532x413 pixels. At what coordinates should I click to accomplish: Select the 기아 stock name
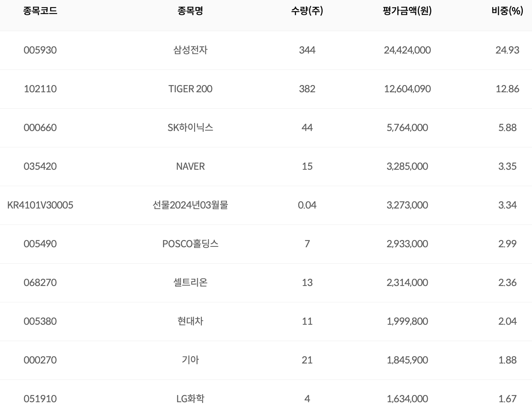(190, 360)
